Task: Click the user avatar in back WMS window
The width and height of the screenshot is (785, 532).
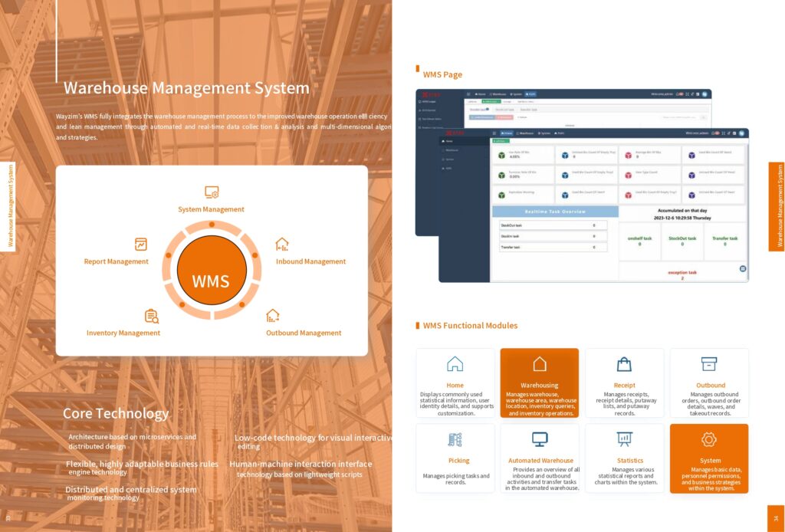Action: 705,94
